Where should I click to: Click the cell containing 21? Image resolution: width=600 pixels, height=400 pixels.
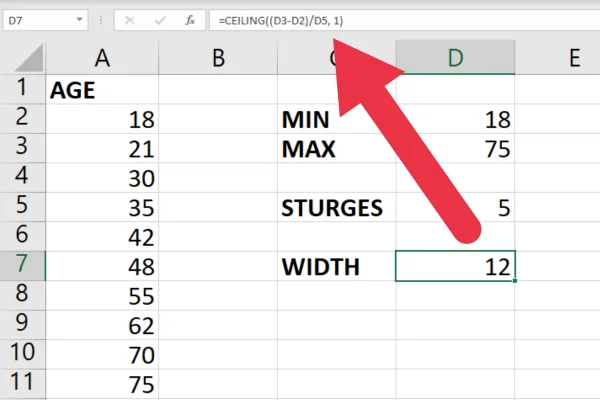click(x=102, y=148)
